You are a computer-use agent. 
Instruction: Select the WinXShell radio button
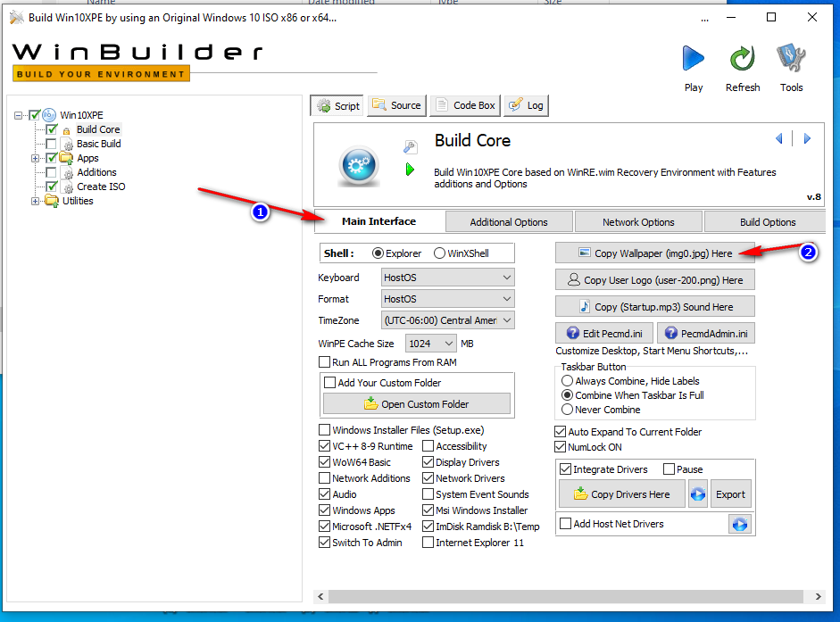tap(439, 253)
